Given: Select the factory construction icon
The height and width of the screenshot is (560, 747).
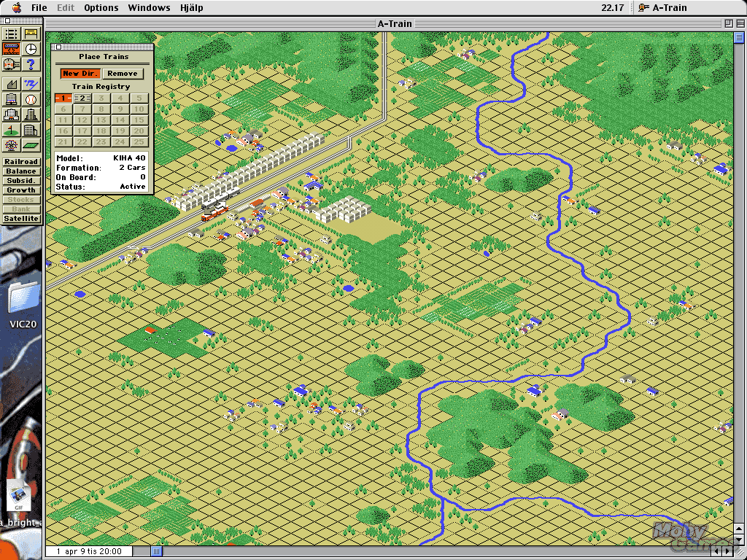Looking at the screenshot, I should pyautogui.click(x=12, y=85).
